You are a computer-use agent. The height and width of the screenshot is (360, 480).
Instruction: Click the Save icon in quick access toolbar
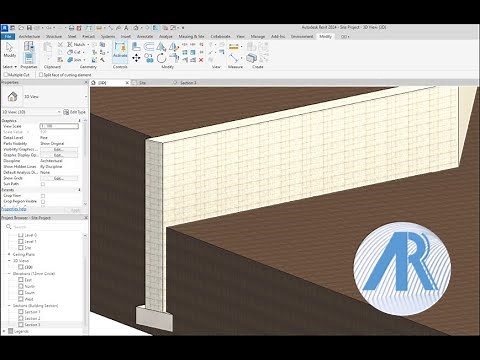tap(29, 28)
